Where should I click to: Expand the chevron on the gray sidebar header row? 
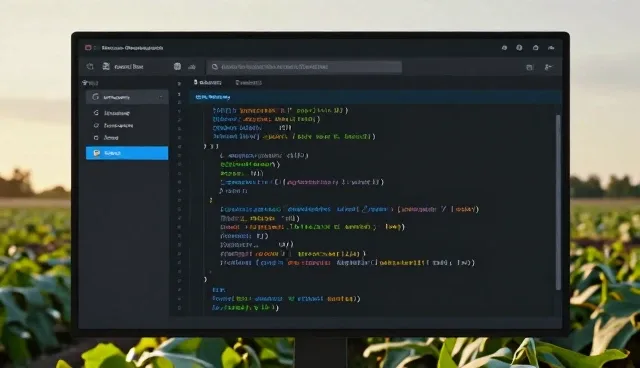[161, 97]
